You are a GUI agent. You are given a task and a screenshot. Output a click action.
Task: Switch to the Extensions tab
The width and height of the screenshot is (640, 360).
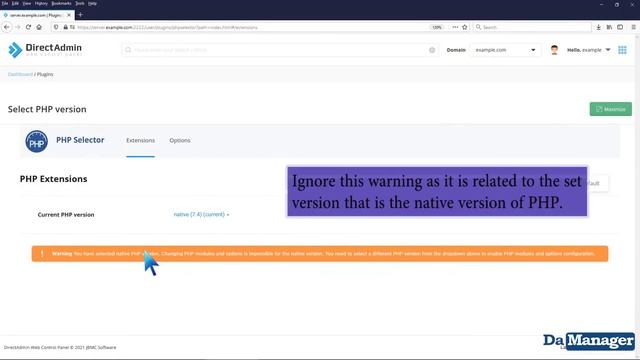[140, 140]
